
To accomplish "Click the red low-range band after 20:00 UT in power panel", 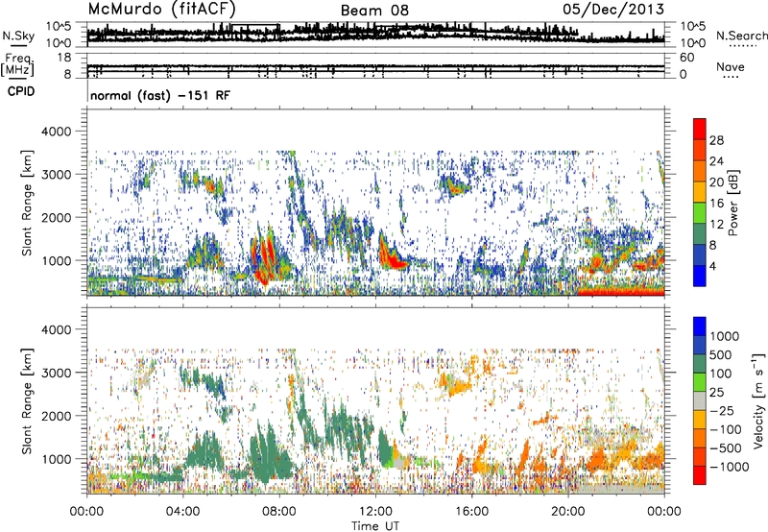I will click(621, 292).
